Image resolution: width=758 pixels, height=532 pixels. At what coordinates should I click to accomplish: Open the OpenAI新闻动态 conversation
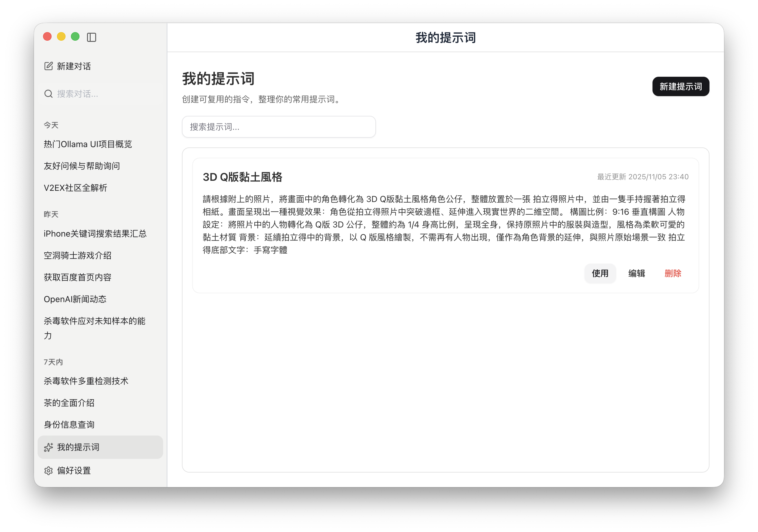point(75,299)
